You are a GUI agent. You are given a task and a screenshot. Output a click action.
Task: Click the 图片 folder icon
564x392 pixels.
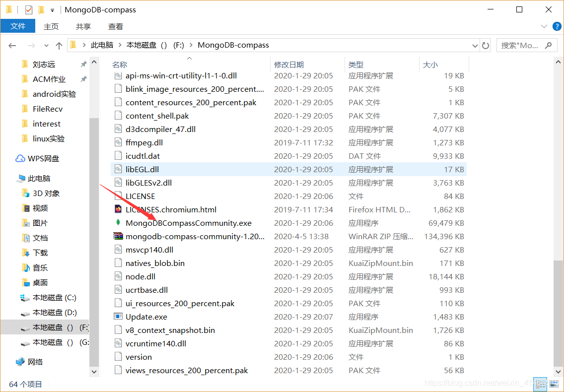[26, 223]
